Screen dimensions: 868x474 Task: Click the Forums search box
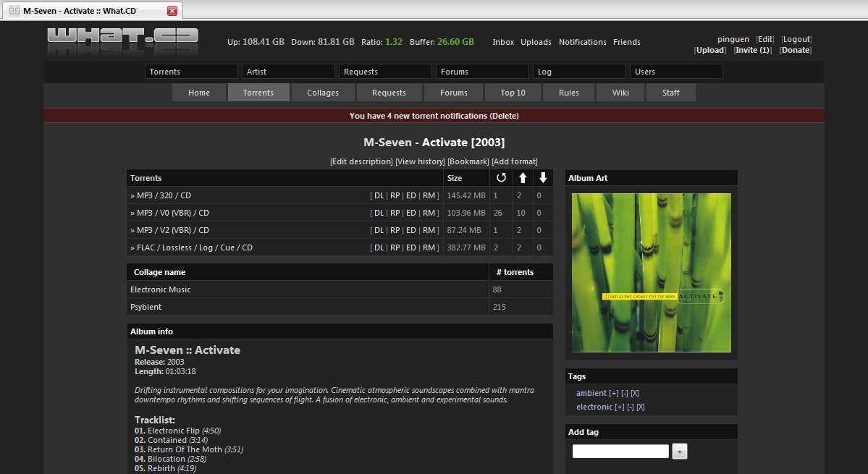pyautogui.click(x=482, y=72)
